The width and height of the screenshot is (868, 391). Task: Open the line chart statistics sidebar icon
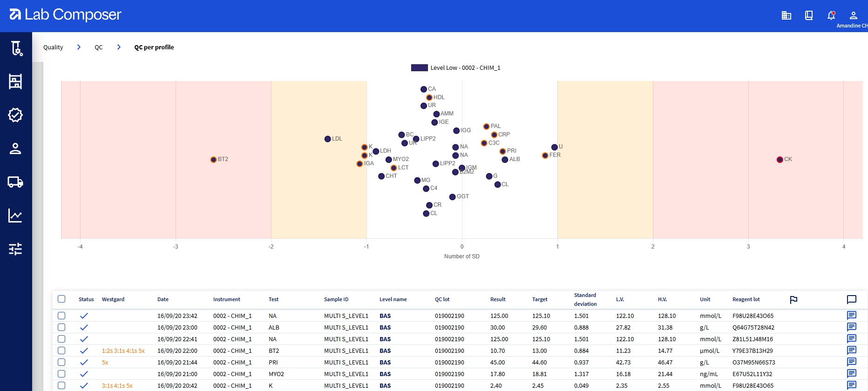tap(15, 216)
